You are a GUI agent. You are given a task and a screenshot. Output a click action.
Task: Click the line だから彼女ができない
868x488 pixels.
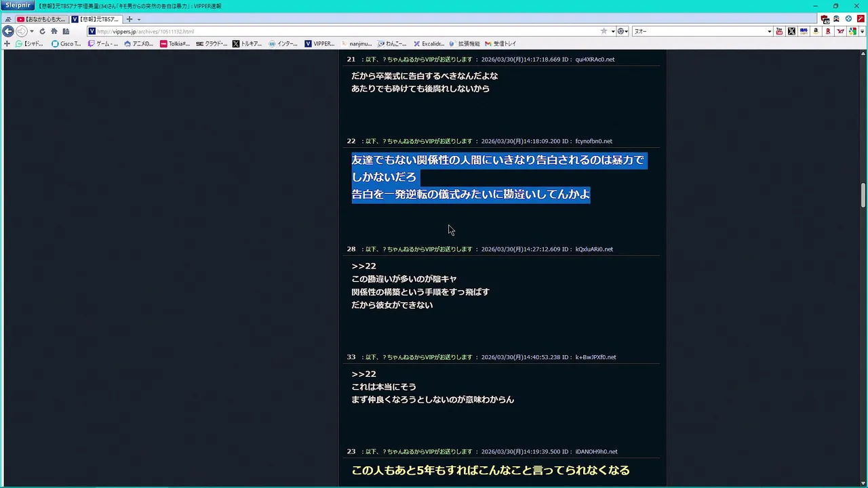392,305
